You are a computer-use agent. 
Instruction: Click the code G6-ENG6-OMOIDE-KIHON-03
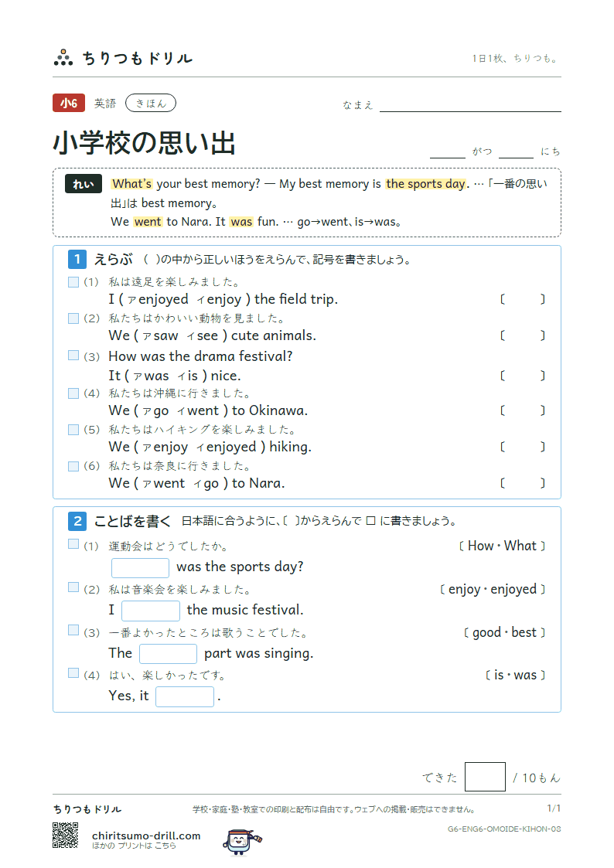[x=504, y=829]
